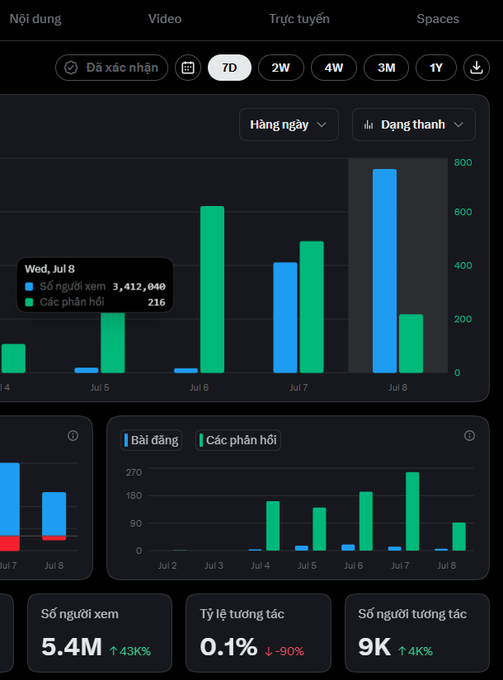Click the 800 y-axis label
The image size is (503, 680).
(x=463, y=163)
